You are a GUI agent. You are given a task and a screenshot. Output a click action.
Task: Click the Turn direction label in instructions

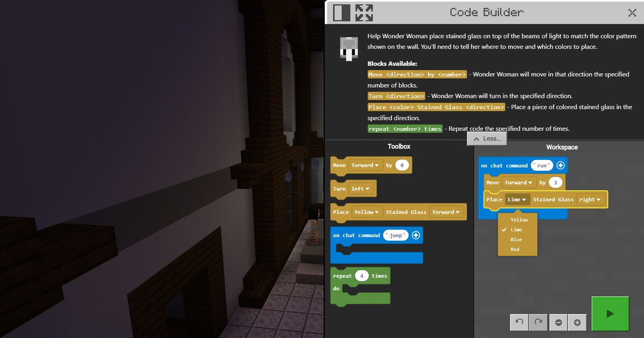(396, 96)
